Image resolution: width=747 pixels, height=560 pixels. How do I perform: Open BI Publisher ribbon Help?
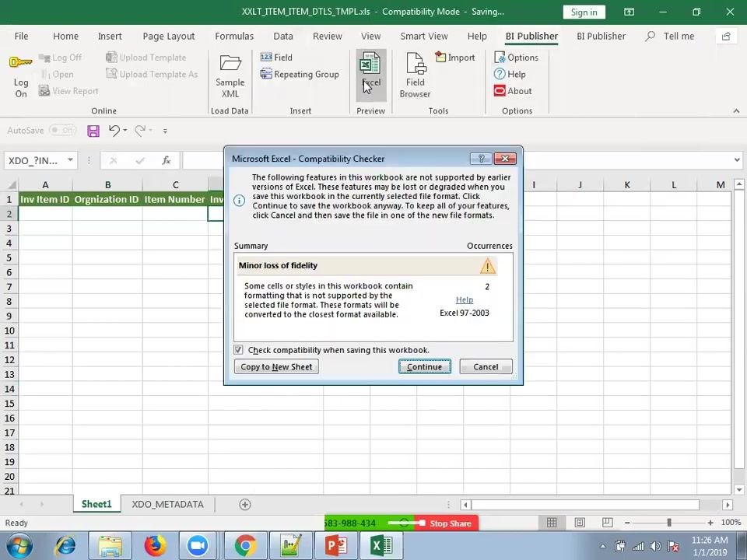coord(510,75)
